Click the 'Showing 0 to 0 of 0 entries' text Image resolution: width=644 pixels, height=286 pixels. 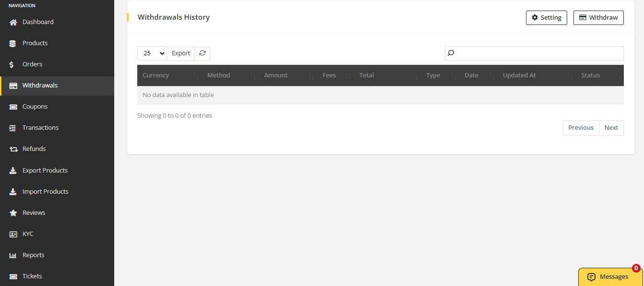(175, 116)
